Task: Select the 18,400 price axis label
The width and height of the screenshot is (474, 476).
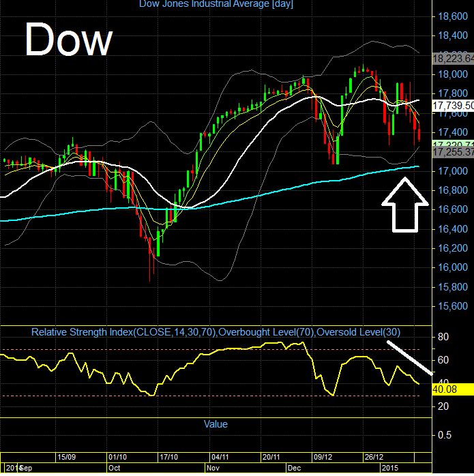Action: pos(452,36)
